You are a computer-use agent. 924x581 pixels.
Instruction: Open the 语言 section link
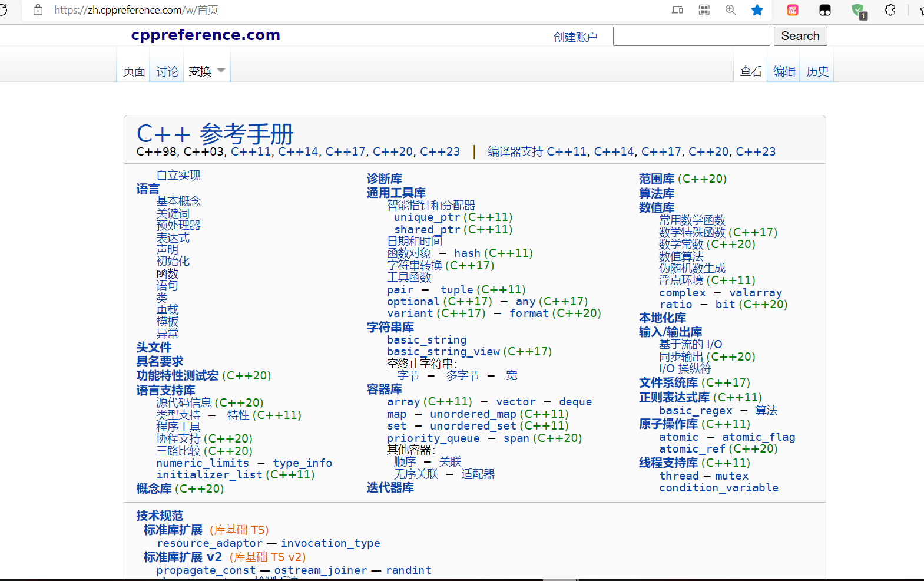pos(148,189)
